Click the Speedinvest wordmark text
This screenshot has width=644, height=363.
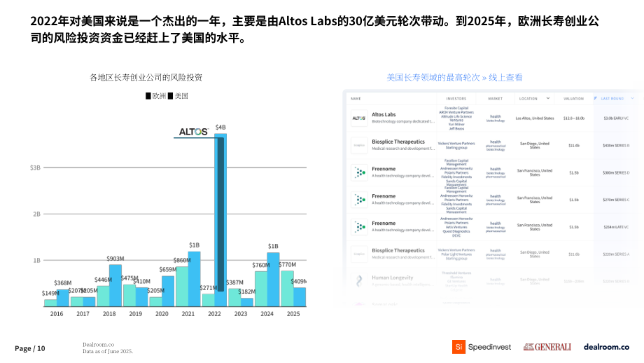tap(489, 347)
